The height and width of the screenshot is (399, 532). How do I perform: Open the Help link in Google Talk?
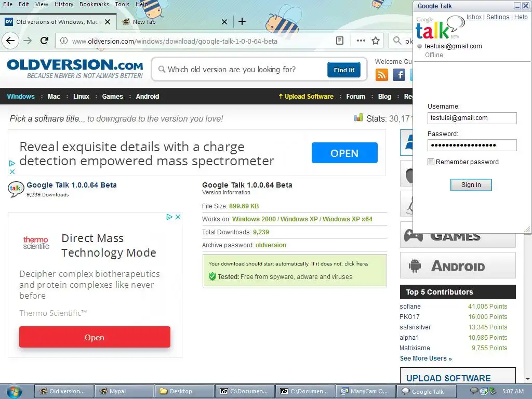(521, 17)
